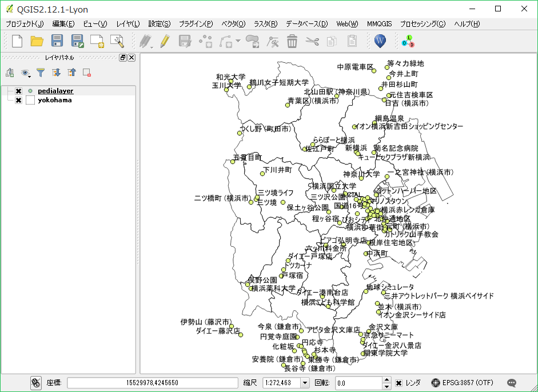Viewport: 538px width, 392px height.
Task: Open project with the folder icon
Action: (x=37, y=41)
